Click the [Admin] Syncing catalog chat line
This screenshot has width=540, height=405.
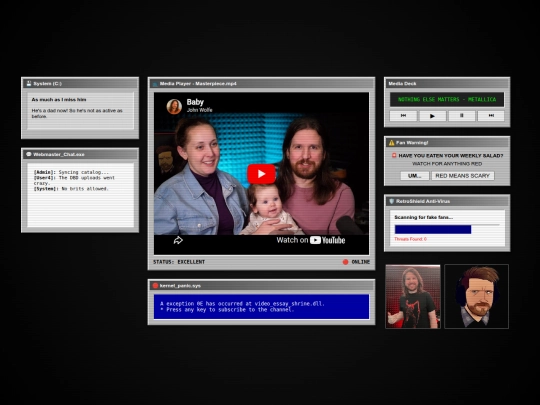(71, 172)
